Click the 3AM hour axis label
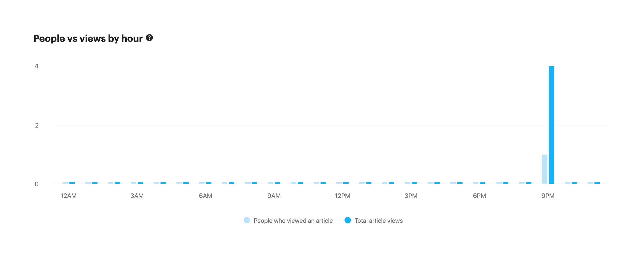This screenshot has height=258, width=644. 137,196
